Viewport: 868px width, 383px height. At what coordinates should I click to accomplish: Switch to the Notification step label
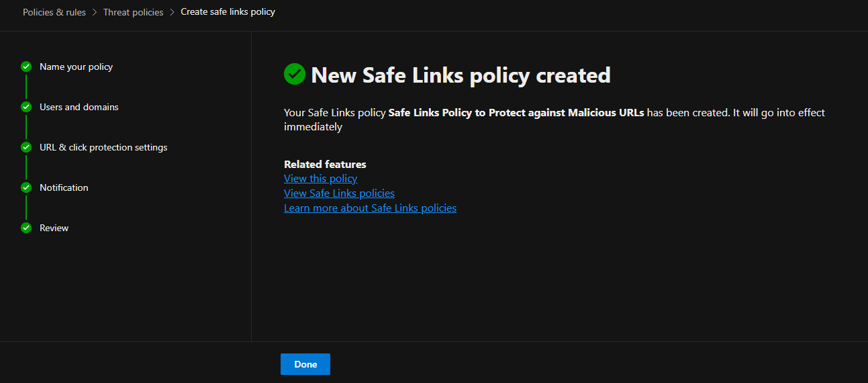[64, 187]
